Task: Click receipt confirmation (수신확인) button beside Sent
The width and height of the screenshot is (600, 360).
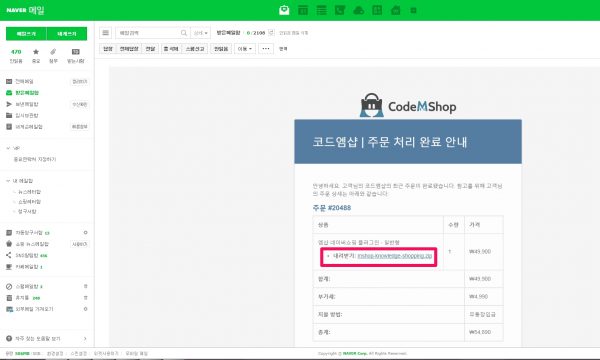Action: (80, 104)
